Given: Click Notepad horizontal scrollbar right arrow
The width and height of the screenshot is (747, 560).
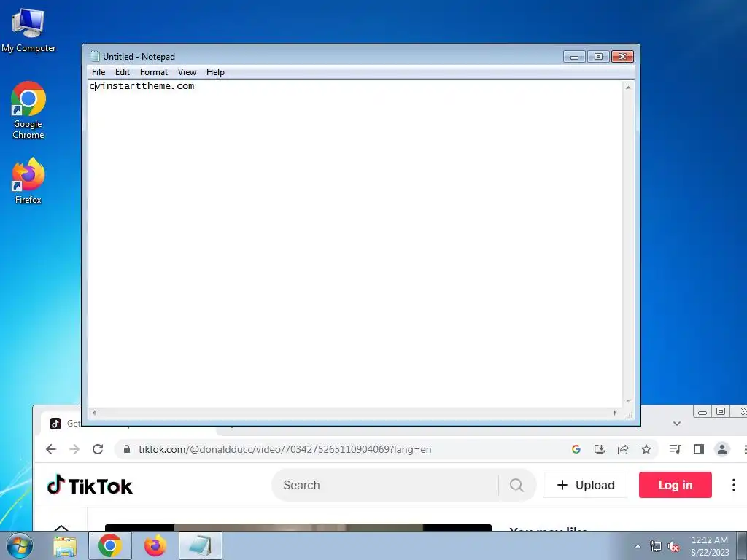Looking at the screenshot, I should pos(615,413).
